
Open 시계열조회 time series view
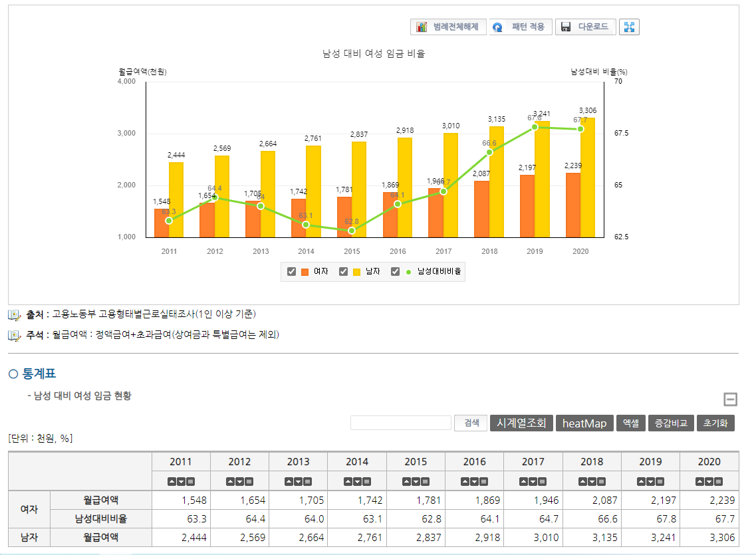521,423
